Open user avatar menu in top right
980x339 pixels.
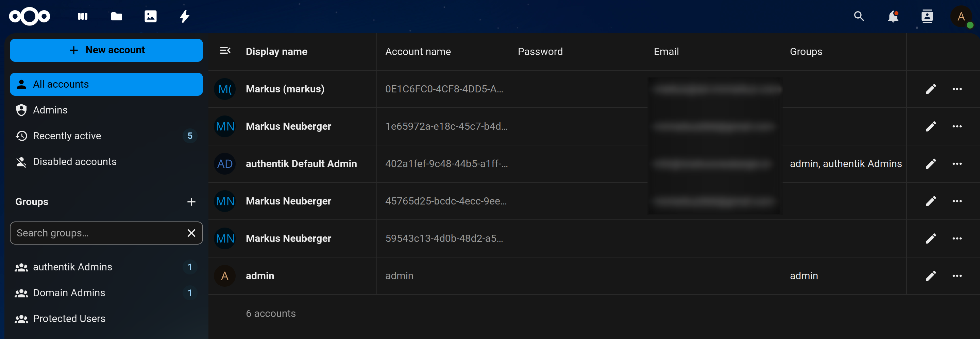tap(961, 16)
